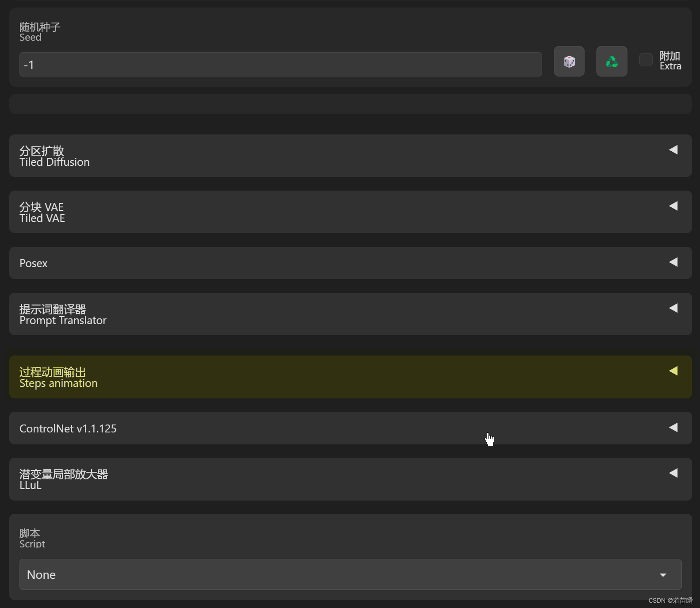Viewport: 700px width, 608px height.
Task: Click the ControlNet v1.1.125 label
Action: (x=68, y=429)
